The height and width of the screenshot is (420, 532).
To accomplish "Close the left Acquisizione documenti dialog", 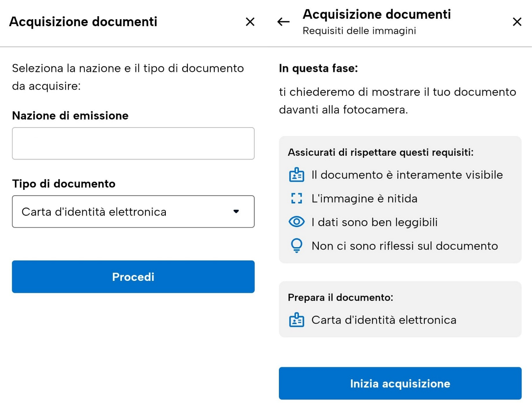I will [x=250, y=22].
